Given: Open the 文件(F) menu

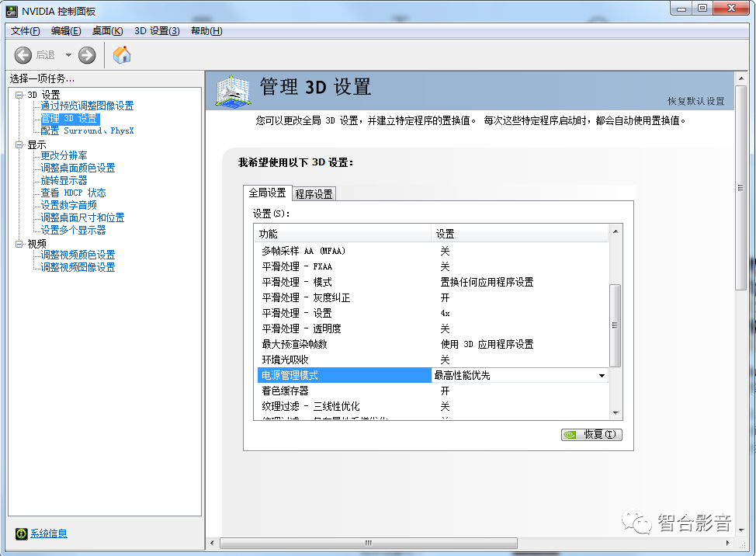Looking at the screenshot, I should coord(25,31).
